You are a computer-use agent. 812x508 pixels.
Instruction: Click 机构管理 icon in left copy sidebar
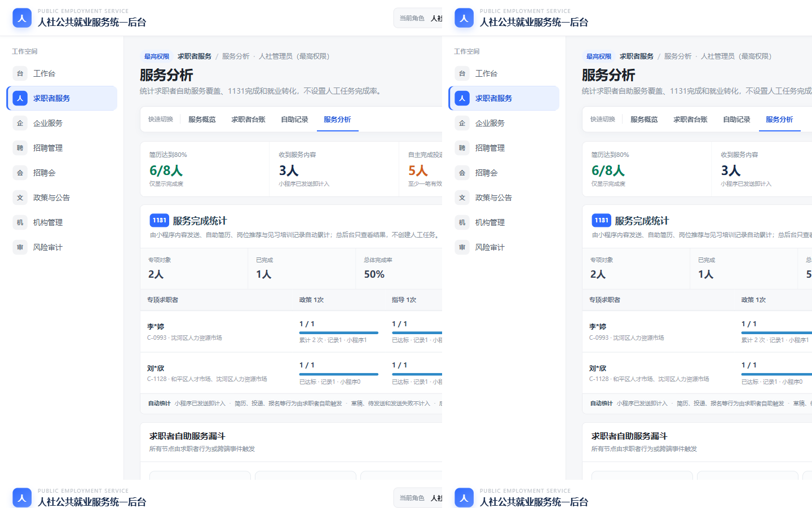(20, 222)
